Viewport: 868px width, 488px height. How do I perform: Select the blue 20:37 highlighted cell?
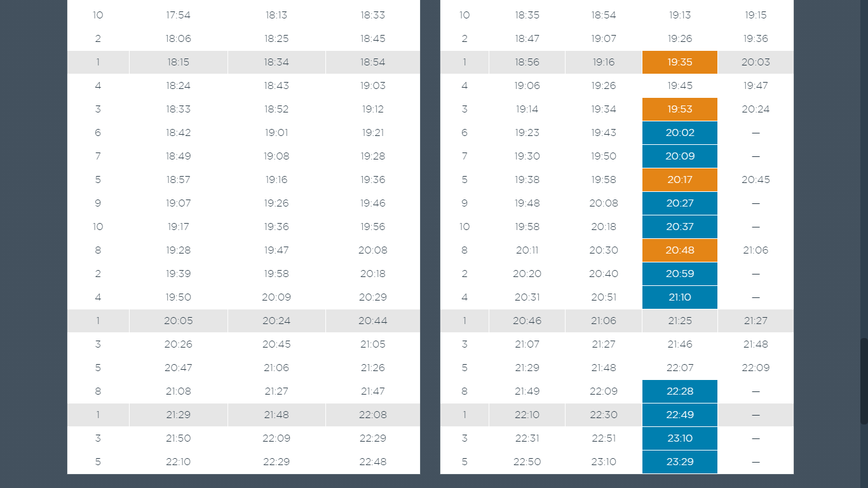coord(680,227)
